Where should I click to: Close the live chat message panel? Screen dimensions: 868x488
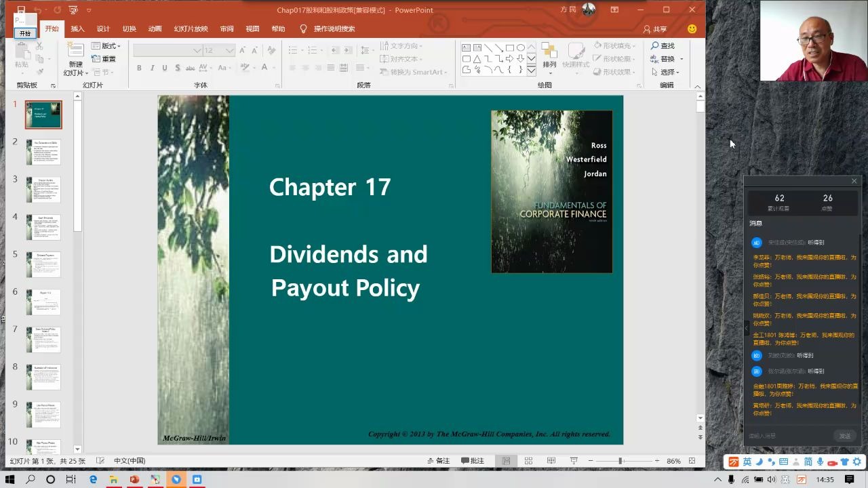coord(854,181)
